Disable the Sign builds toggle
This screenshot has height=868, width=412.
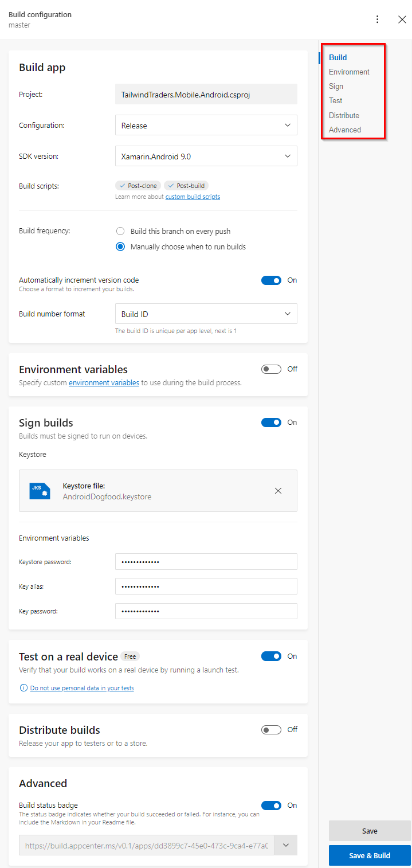(x=271, y=423)
